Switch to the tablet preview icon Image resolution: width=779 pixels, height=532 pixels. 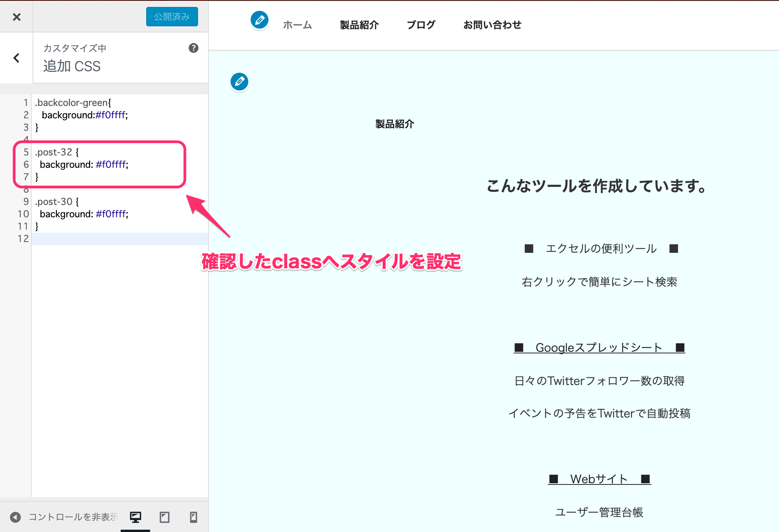(x=165, y=516)
